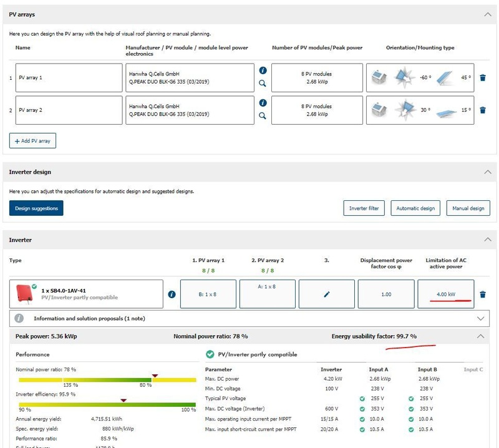The height and width of the screenshot is (448, 499).
Task: Run Automatic design
Action: click(415, 208)
